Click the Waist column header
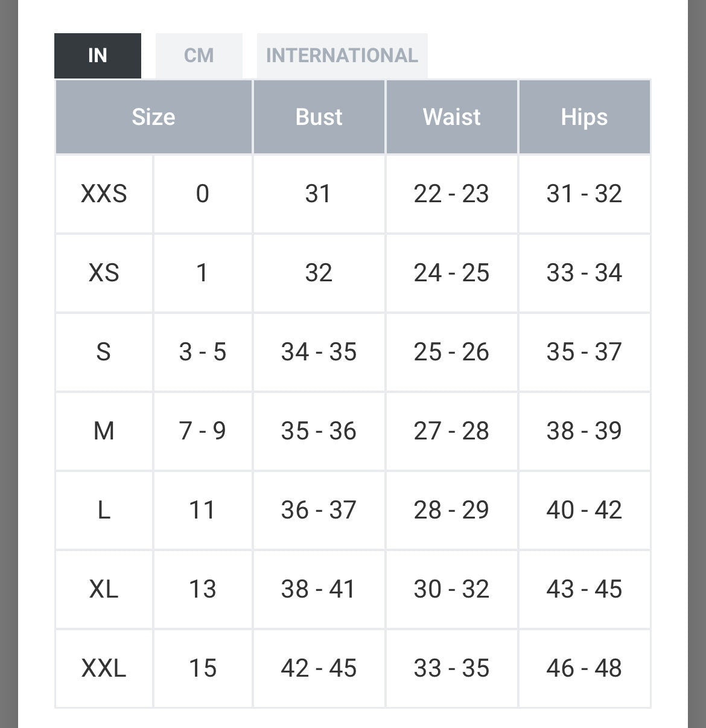The image size is (706, 728). coord(451,117)
